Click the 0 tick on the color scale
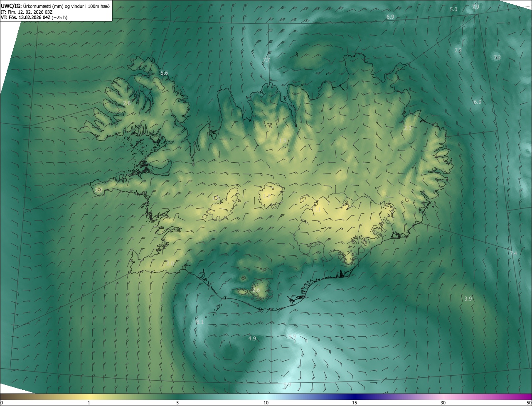This screenshot has width=532, height=406. pos(2,403)
